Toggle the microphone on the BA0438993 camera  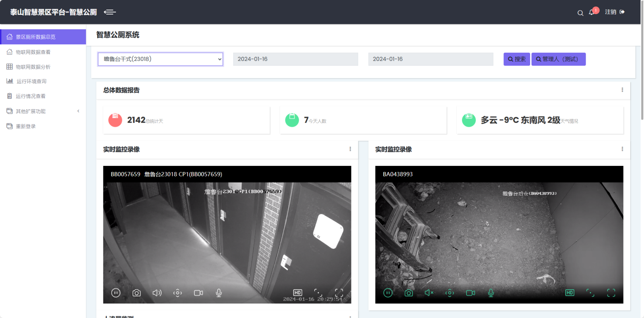pyautogui.click(x=491, y=293)
